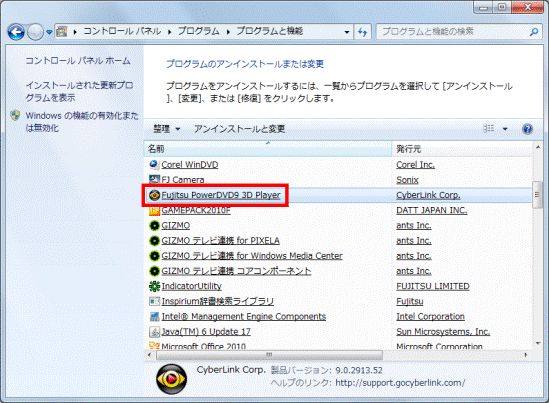Open http://support.gocyberlink.com/ help link
The image size is (549, 403).
400,383
